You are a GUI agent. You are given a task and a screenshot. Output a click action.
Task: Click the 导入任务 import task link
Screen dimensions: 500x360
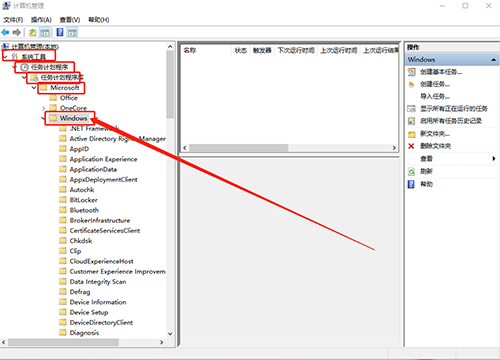click(435, 97)
